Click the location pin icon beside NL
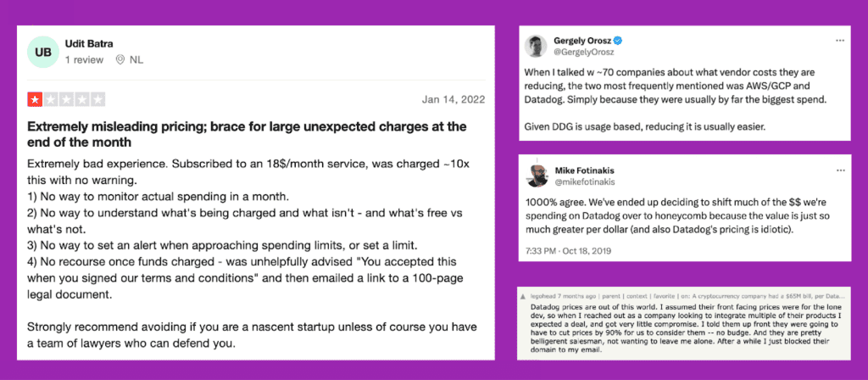This screenshot has height=380, width=868. tap(122, 60)
